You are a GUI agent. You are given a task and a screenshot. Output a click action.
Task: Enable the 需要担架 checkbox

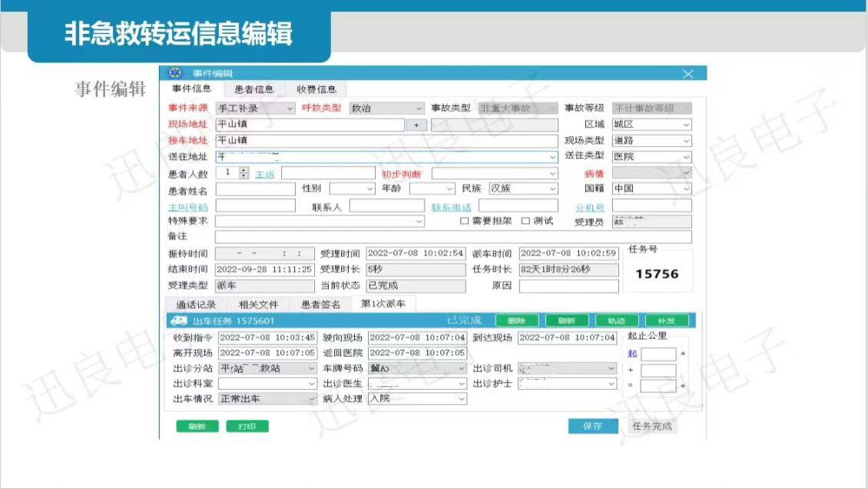point(464,221)
